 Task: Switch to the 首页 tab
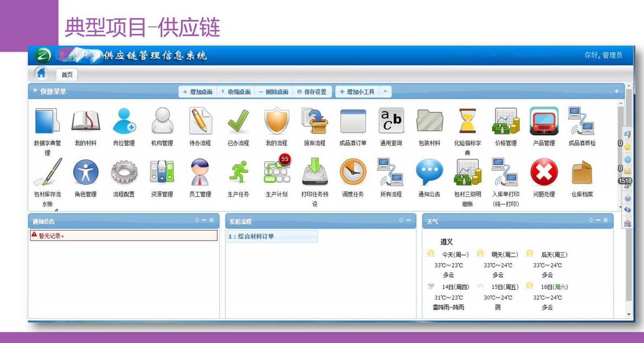coord(67,75)
